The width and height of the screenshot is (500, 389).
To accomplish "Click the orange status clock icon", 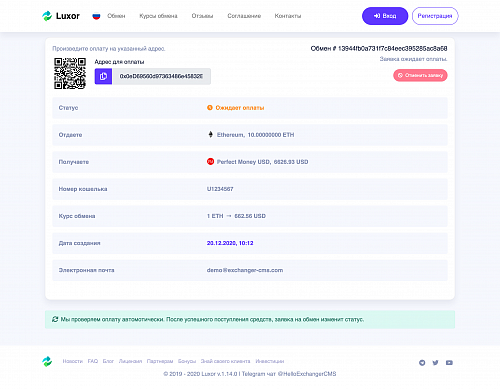I will (x=210, y=108).
